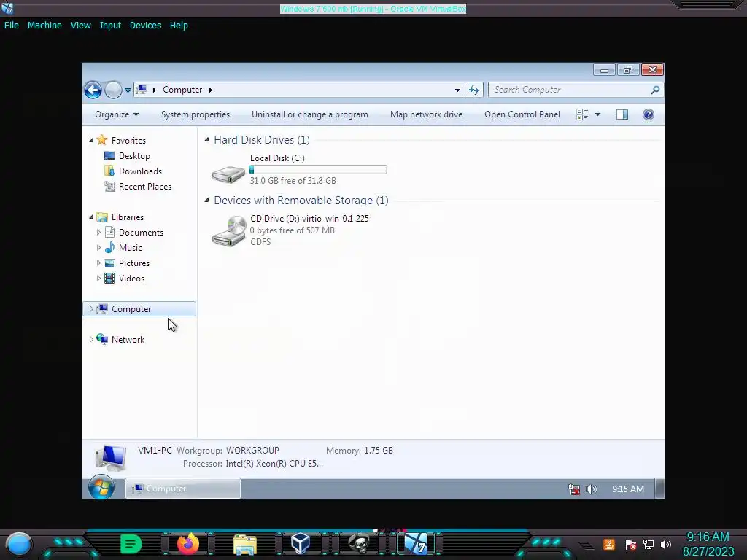Click the Explorer Back arrow button
Image resolution: width=747 pixels, height=560 pixels.
[x=93, y=90]
